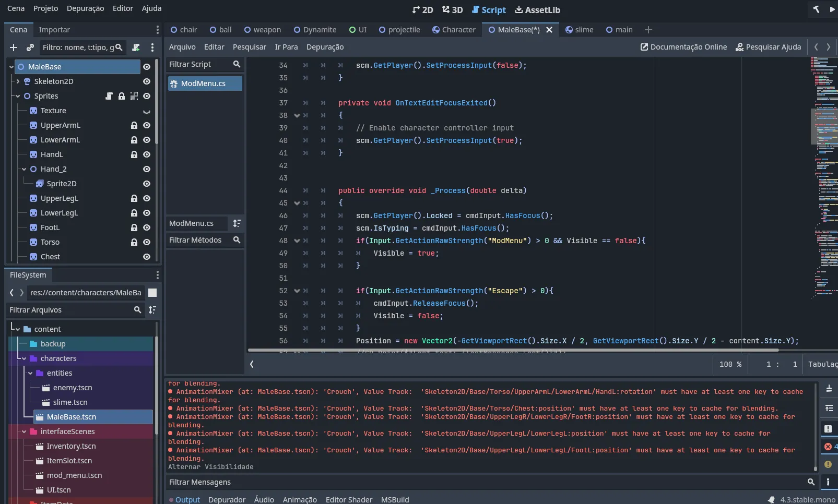Image resolution: width=838 pixels, height=504 pixels.
Task: Instantiate a child scene using chain link icon
Action: tap(30, 47)
